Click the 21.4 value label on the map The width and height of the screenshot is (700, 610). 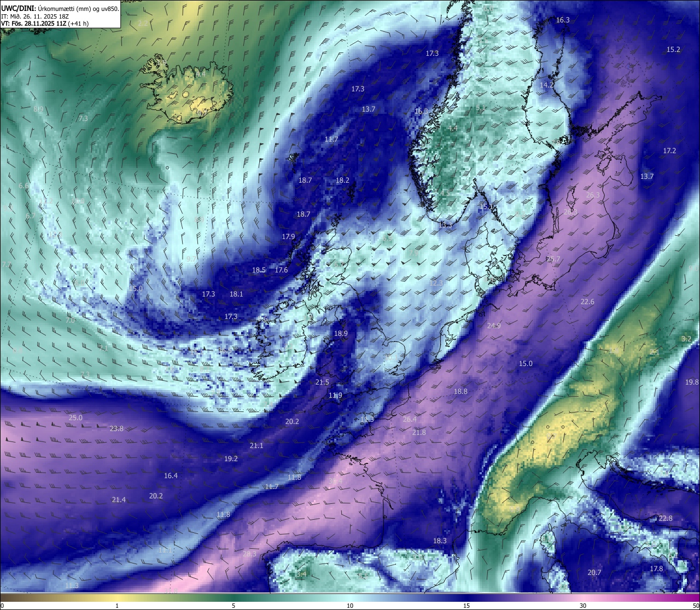(119, 499)
